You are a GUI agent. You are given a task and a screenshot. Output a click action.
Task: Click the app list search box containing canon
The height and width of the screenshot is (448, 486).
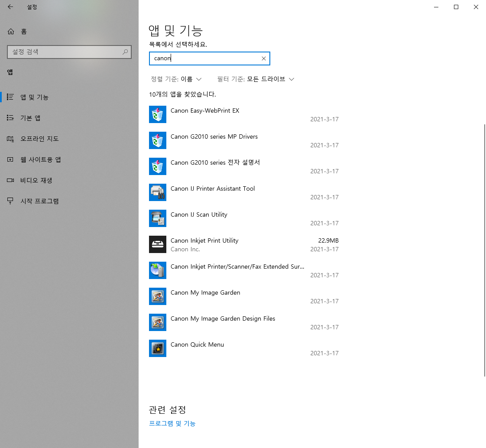pyautogui.click(x=210, y=58)
